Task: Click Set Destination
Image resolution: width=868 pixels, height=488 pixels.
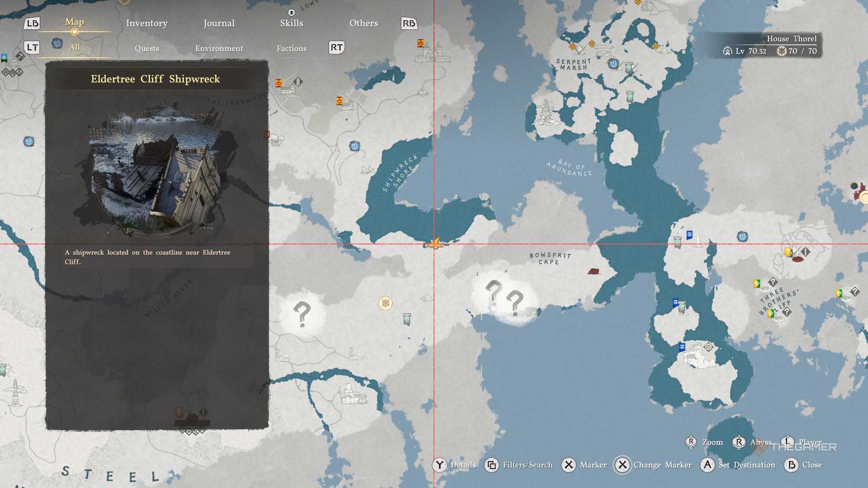Action: tap(738, 465)
